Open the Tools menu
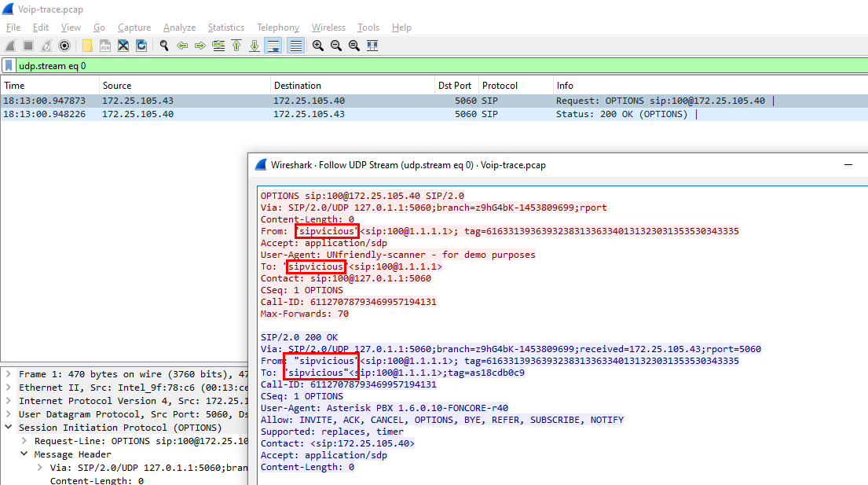 (368, 28)
